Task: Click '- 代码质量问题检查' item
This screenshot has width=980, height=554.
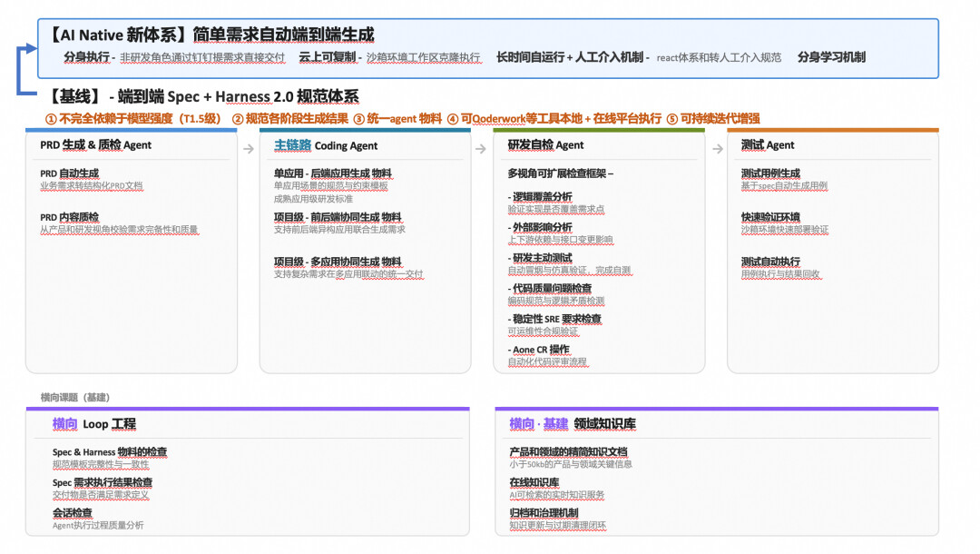Action: click(x=549, y=288)
